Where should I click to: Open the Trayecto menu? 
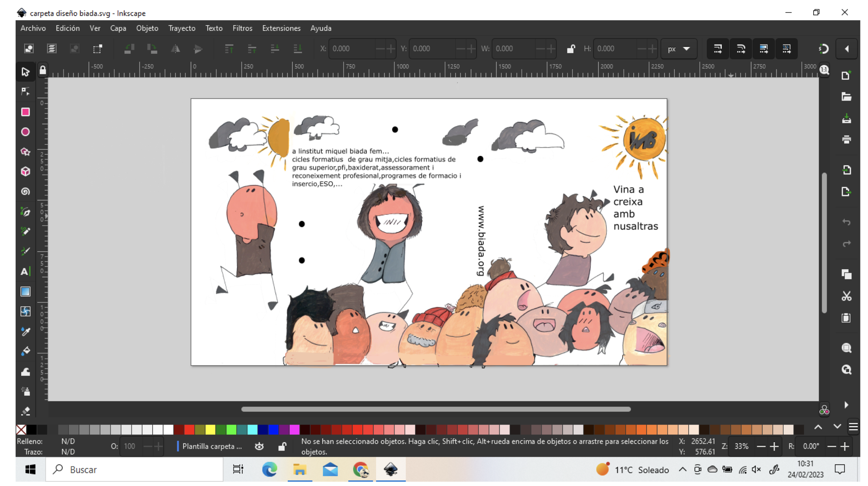(182, 28)
